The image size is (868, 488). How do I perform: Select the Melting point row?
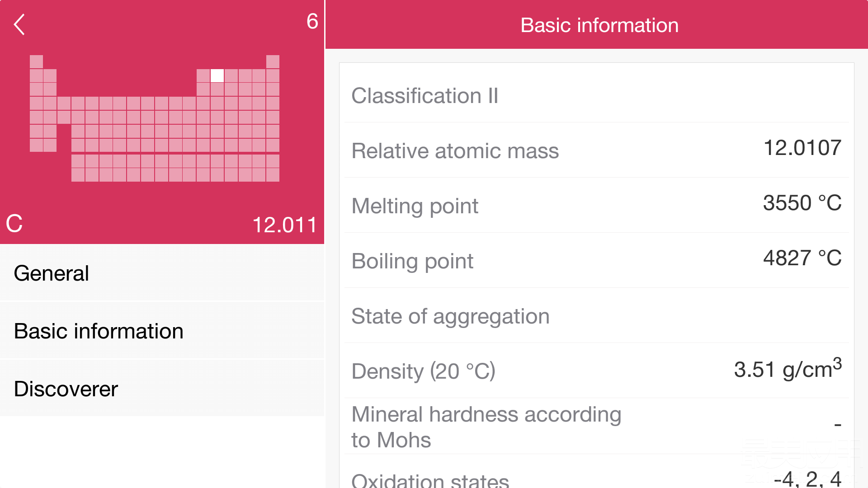597,206
